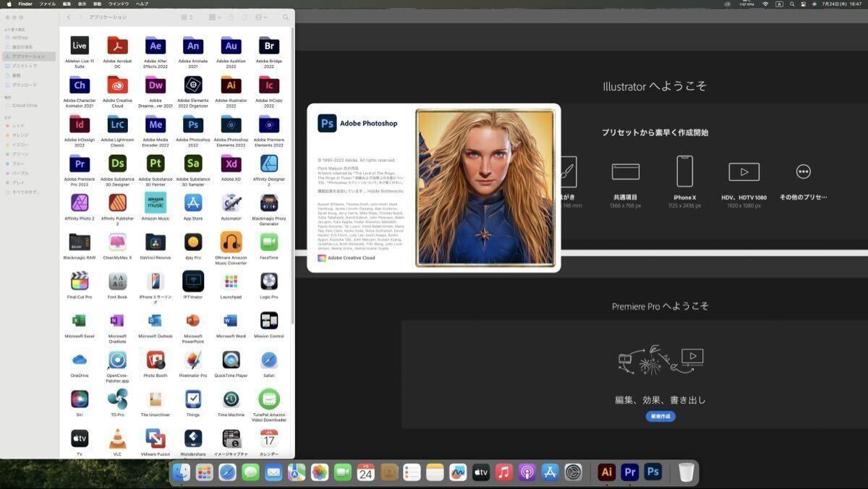Open Adobe Acrobat DC folder in Finder

(x=117, y=46)
